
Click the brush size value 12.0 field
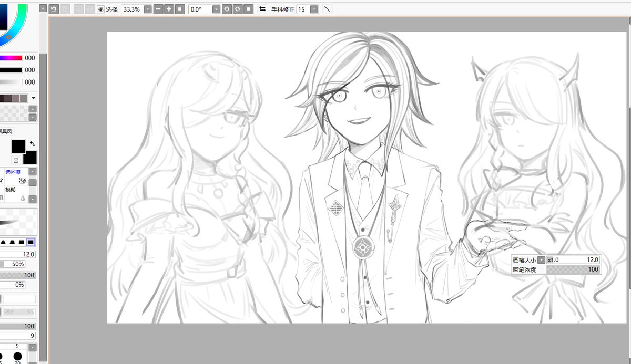pos(18,254)
